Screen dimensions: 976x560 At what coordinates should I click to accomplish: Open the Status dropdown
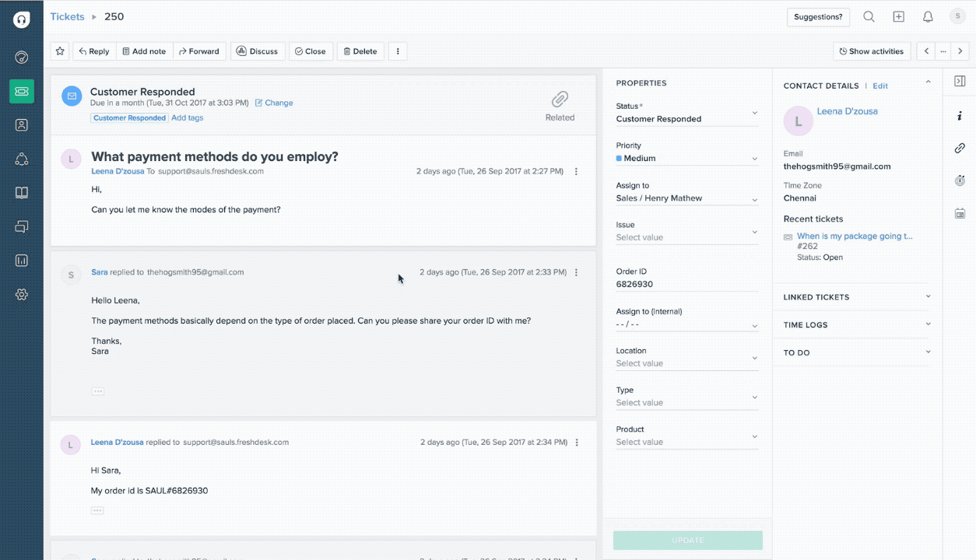pyautogui.click(x=686, y=119)
